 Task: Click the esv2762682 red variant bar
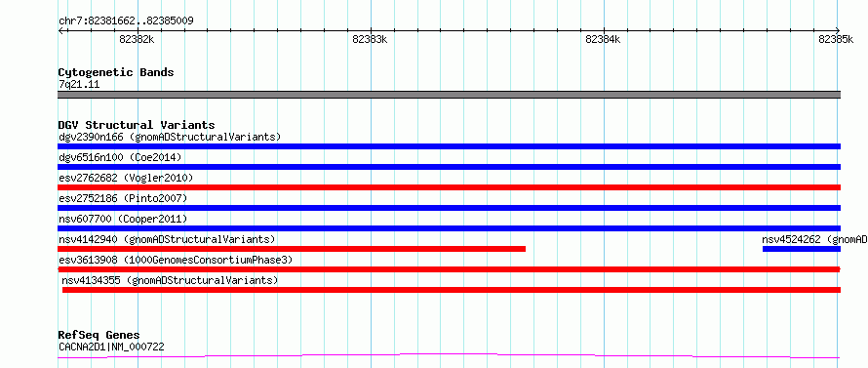click(x=449, y=187)
